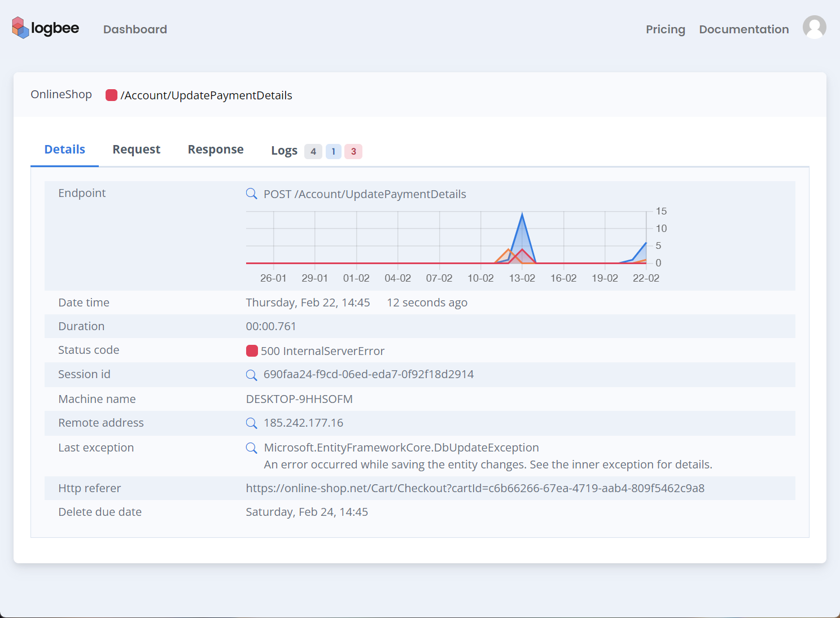
Task: Open the Dashboard link
Action: (x=135, y=29)
